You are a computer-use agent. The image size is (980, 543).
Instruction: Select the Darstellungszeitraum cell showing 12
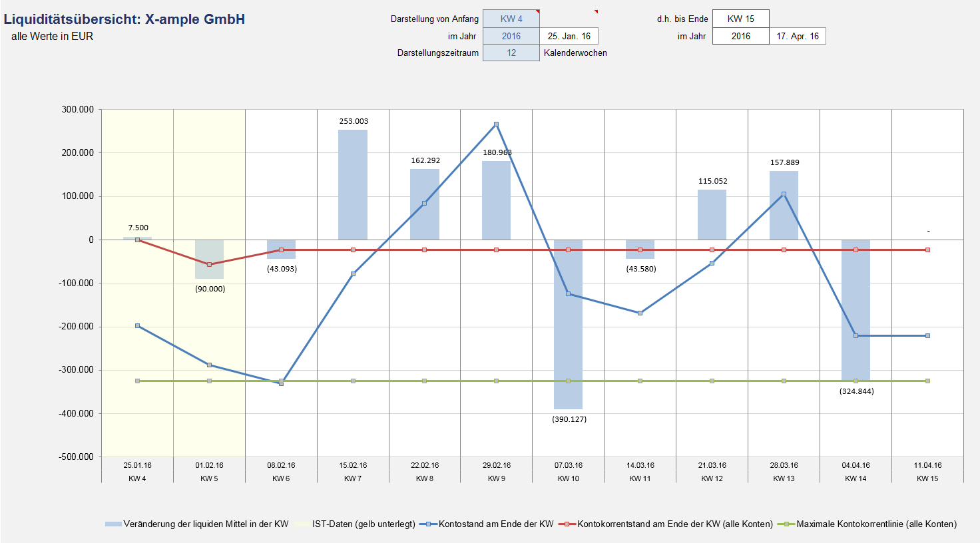pyautogui.click(x=511, y=53)
